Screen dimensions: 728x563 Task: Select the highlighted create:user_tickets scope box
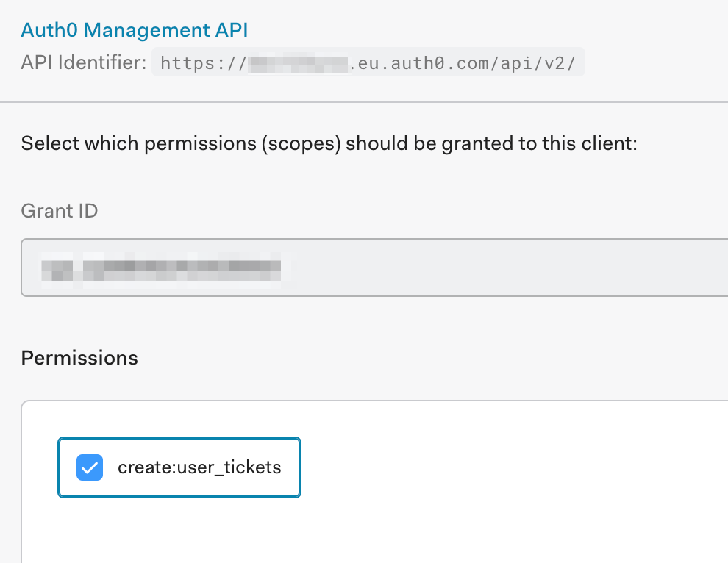(179, 467)
